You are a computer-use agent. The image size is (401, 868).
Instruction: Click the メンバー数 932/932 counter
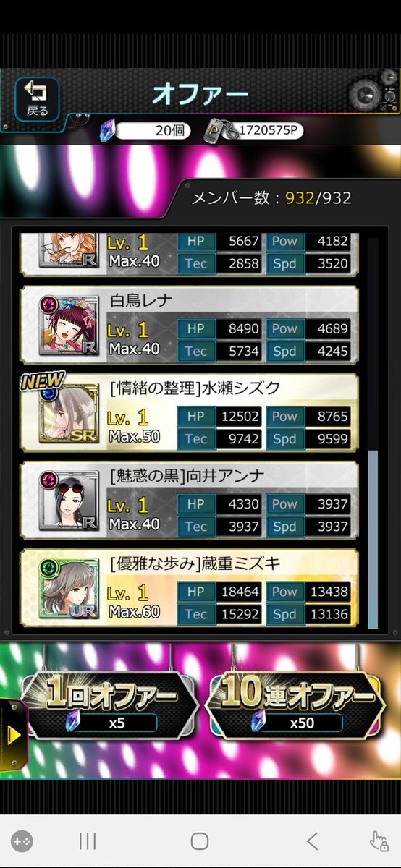click(x=271, y=197)
